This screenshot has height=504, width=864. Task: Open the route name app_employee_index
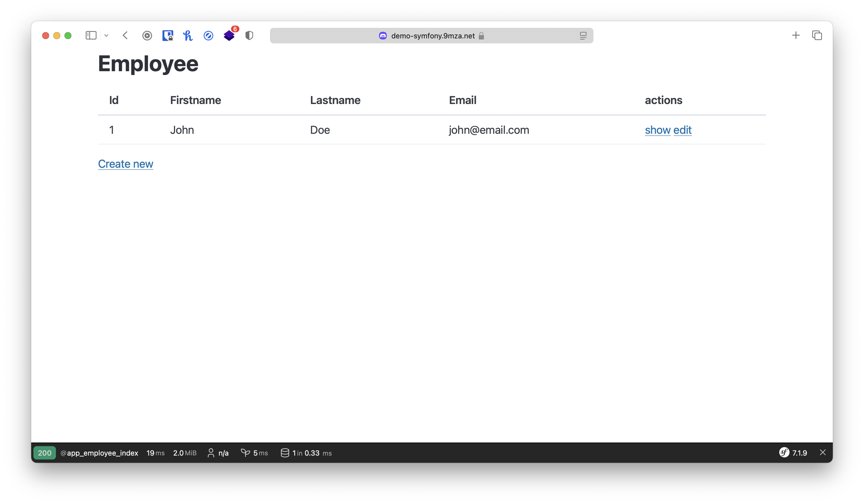[x=98, y=452]
